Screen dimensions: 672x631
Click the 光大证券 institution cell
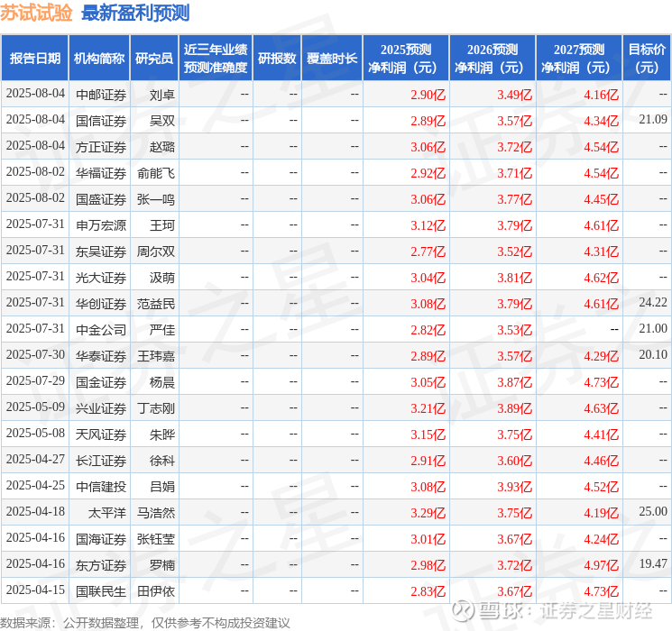pos(101,278)
